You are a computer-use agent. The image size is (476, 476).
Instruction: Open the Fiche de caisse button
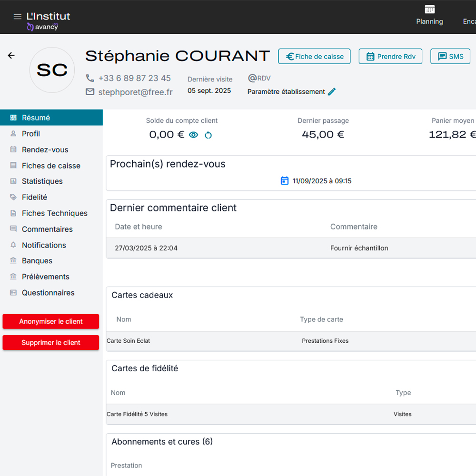[314, 56]
